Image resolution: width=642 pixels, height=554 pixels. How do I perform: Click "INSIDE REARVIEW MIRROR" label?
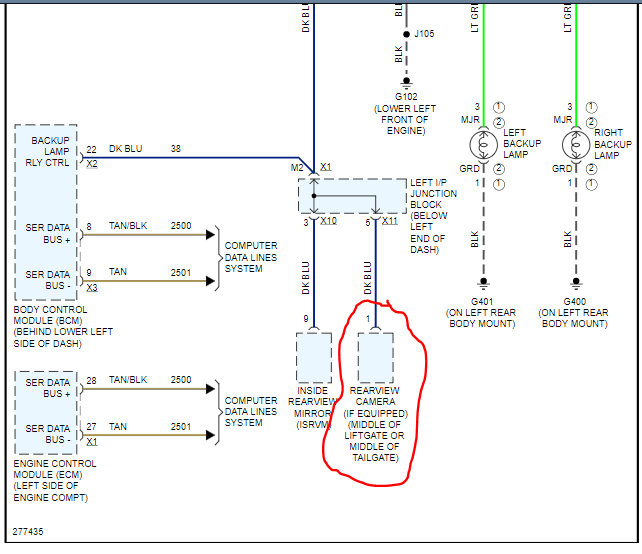pos(313,402)
